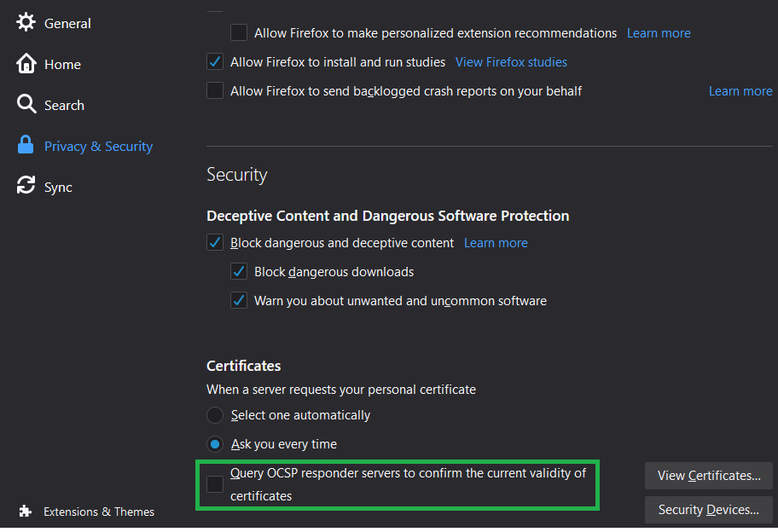778x532 pixels.
Task: Uncheck Allow Firefox to install and run studies
Action: (x=215, y=62)
